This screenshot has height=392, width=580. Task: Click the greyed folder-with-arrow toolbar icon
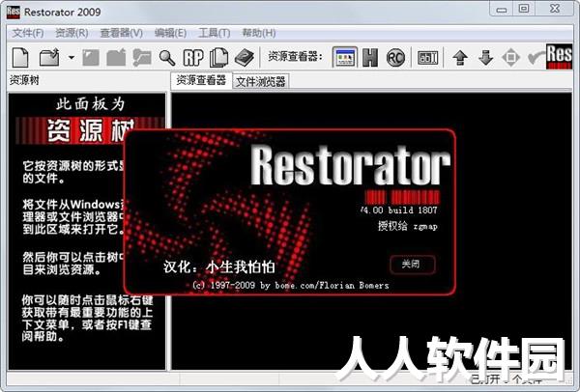point(142,58)
